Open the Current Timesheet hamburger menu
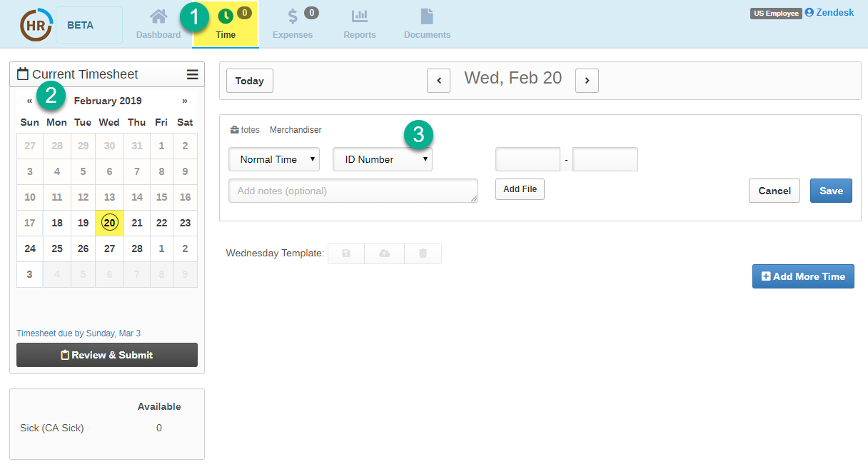 (192, 74)
